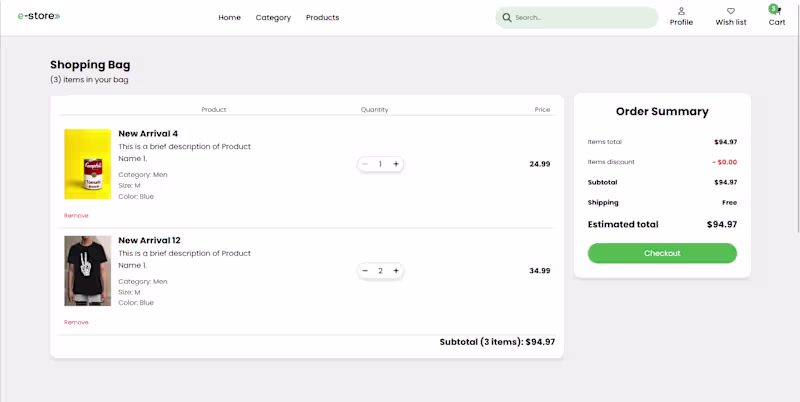Click the search magnifier icon

[x=507, y=18]
